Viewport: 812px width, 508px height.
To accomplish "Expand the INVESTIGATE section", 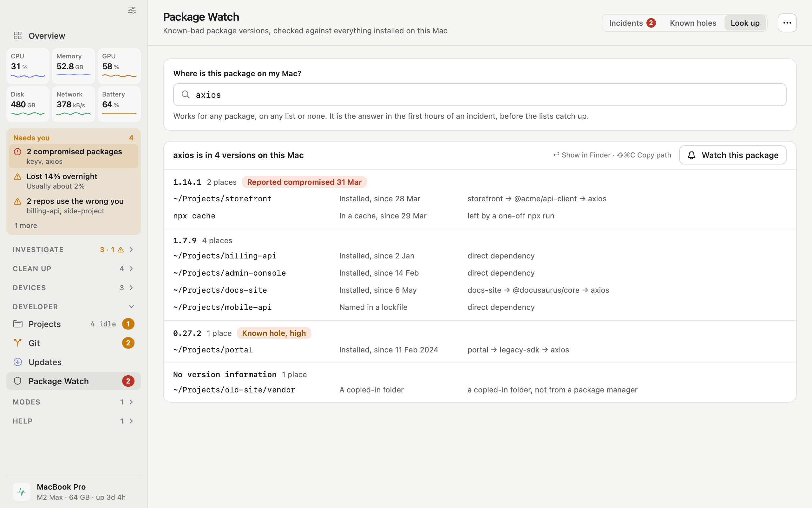I will (x=74, y=250).
